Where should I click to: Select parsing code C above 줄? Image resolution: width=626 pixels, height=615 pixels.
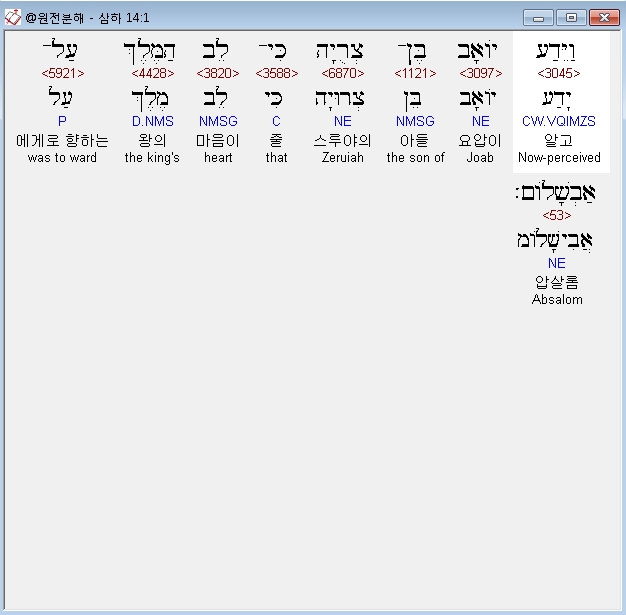(276, 121)
